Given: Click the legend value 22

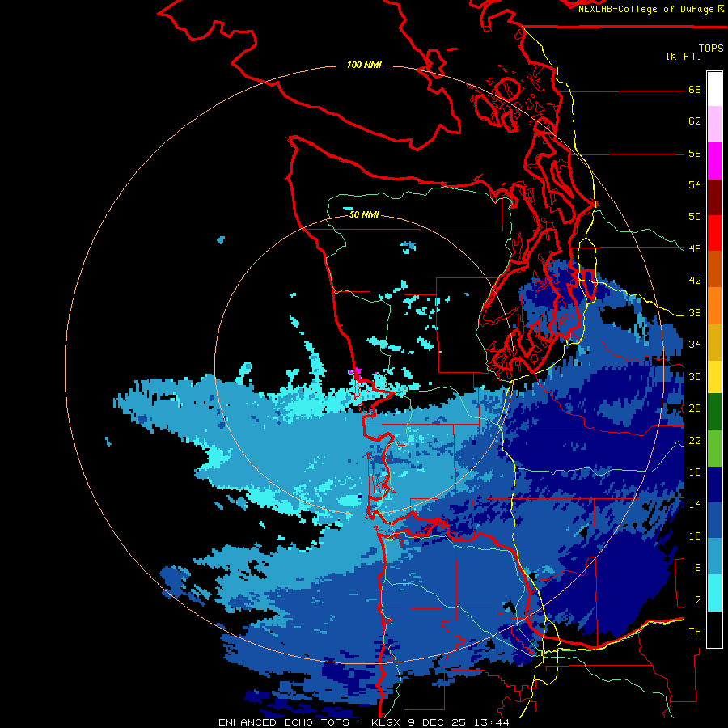Looking at the screenshot, I should point(695,441).
